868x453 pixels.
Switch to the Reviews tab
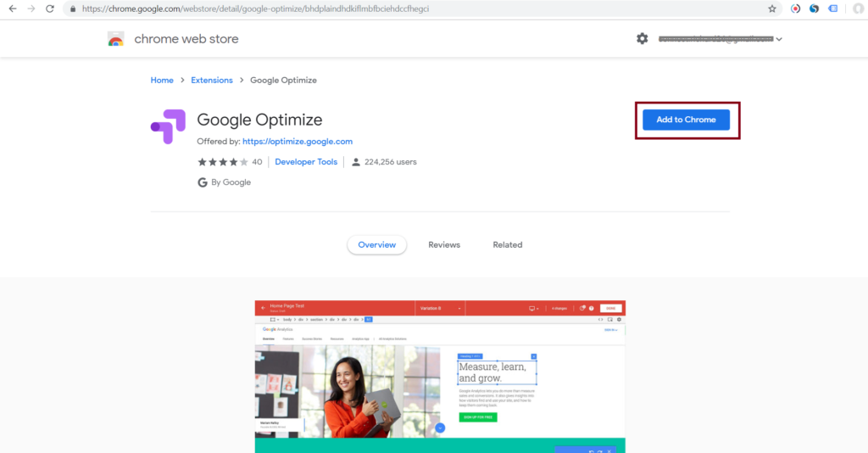(443, 244)
